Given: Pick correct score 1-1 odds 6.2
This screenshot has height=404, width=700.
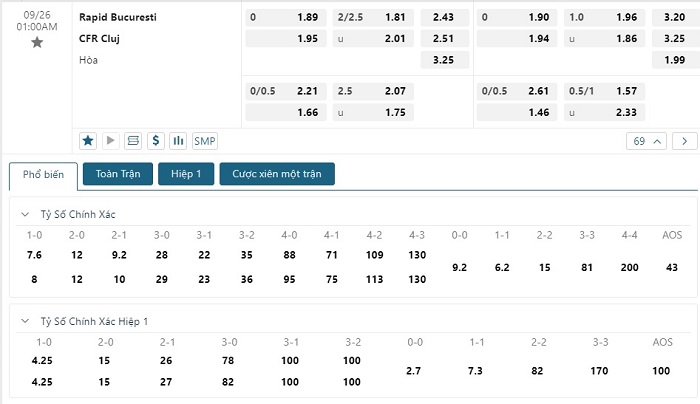Looking at the screenshot, I should coord(502,267).
